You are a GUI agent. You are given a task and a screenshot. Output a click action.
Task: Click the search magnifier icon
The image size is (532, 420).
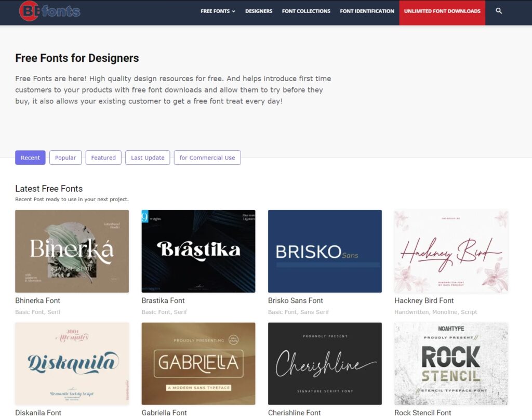(x=499, y=11)
